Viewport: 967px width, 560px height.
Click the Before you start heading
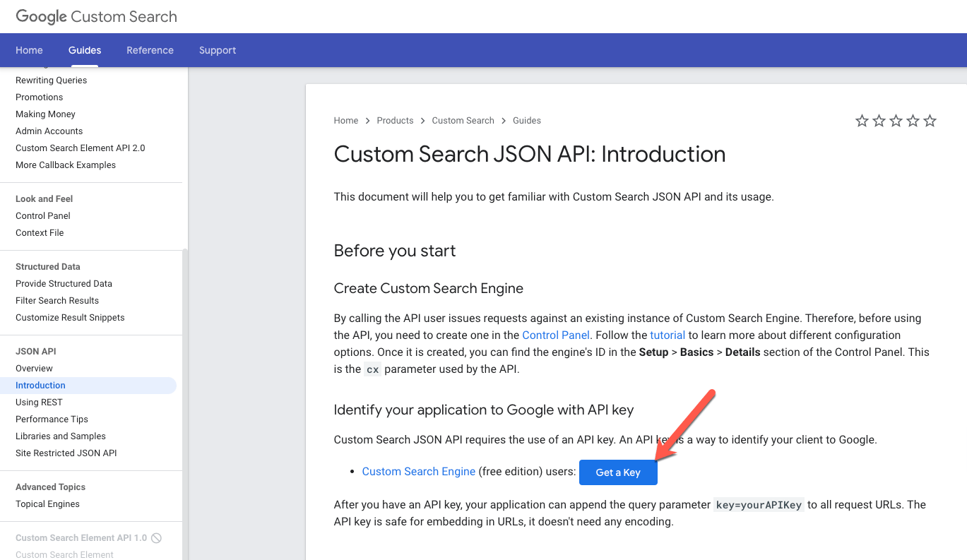[395, 251]
